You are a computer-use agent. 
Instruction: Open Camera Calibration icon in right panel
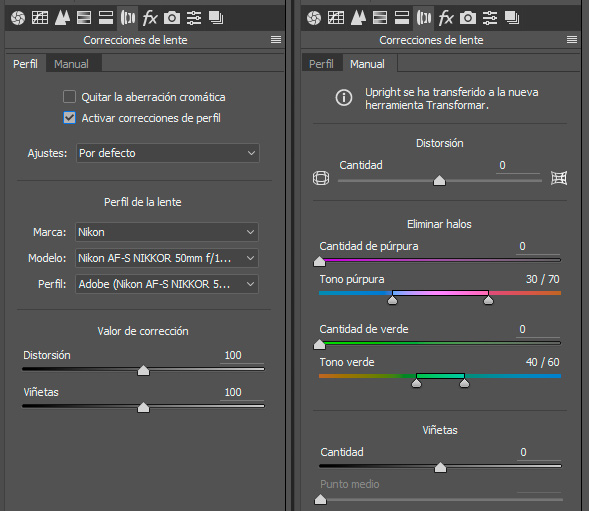tap(468, 18)
